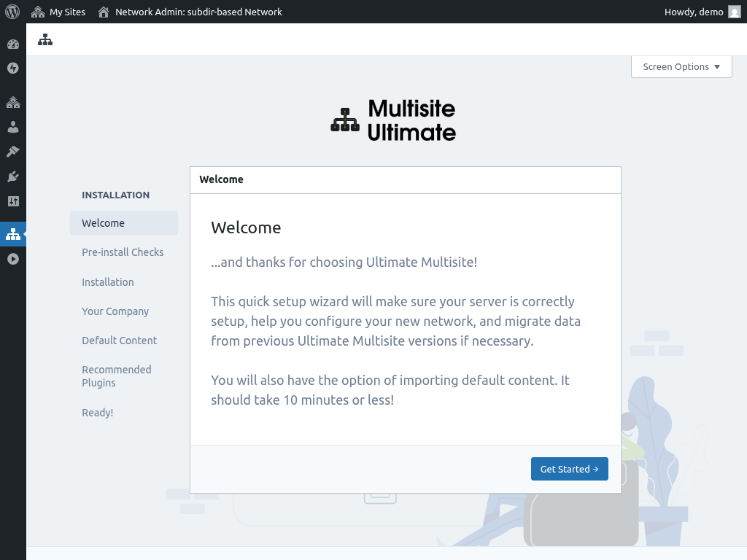Go to Pre-install Checks step

tap(123, 252)
